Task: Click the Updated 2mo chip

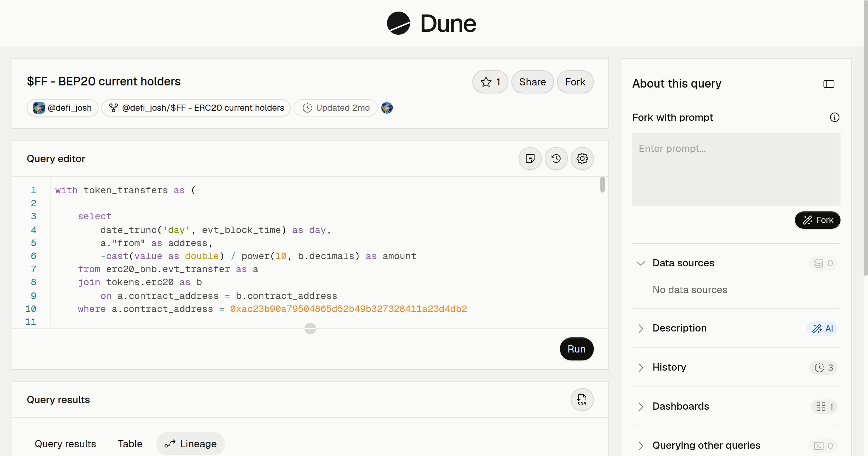Action: click(336, 108)
